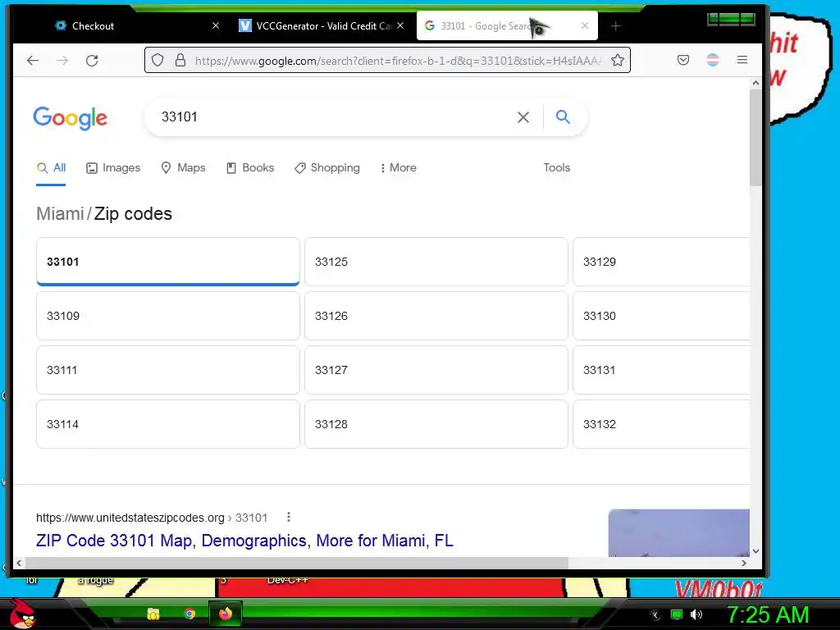Reload the Google search page
Image resolution: width=840 pixels, height=630 pixels.
(x=92, y=61)
